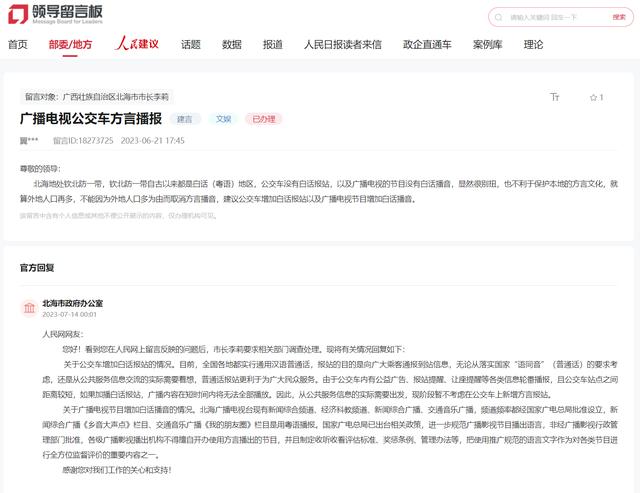Switch to the 话题 tab
The height and width of the screenshot is (493, 640).
[191, 45]
